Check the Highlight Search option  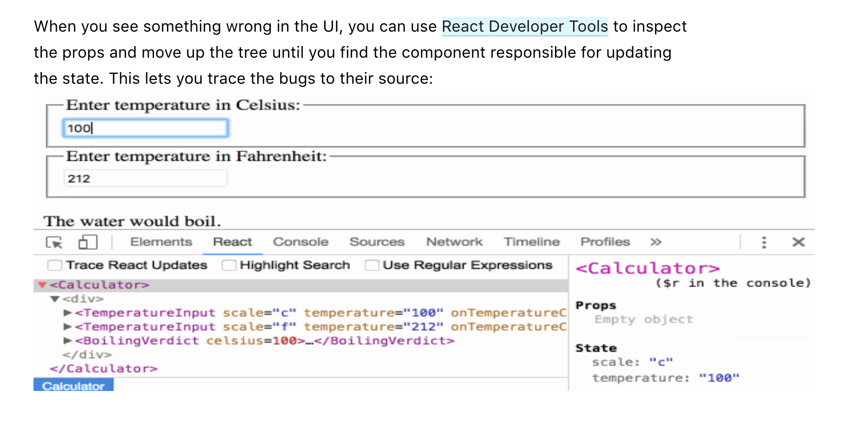(x=229, y=265)
